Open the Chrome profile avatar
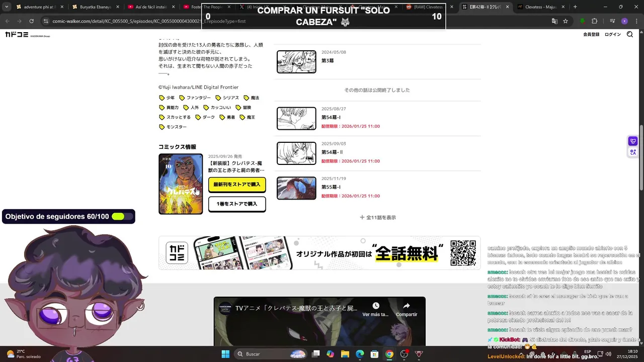This screenshot has height=362, width=644. tap(624, 21)
